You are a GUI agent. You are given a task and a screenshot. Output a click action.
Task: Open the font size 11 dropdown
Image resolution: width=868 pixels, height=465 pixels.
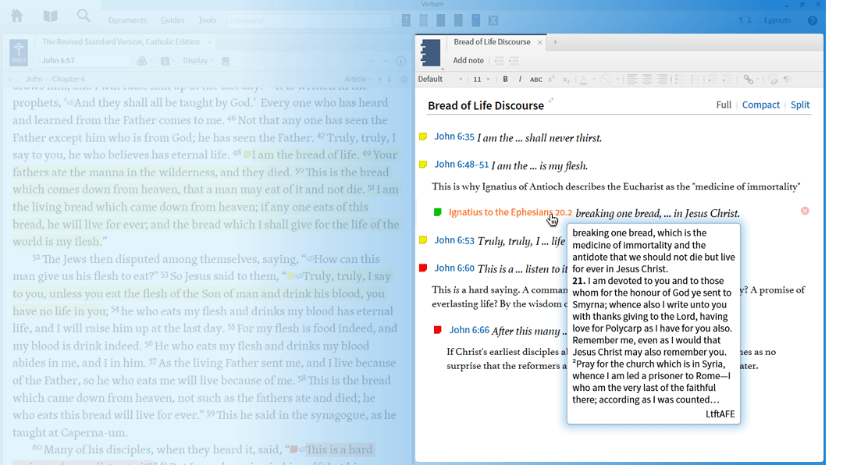click(481, 79)
